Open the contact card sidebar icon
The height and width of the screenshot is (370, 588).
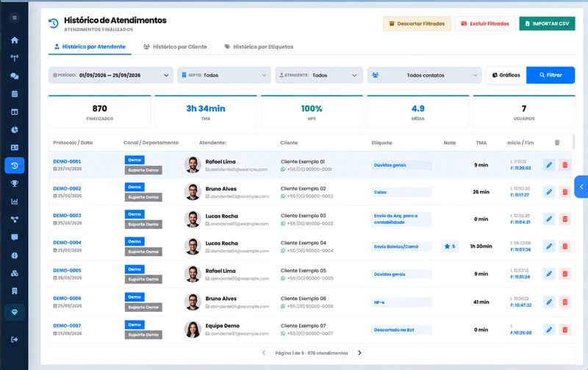pos(14,147)
